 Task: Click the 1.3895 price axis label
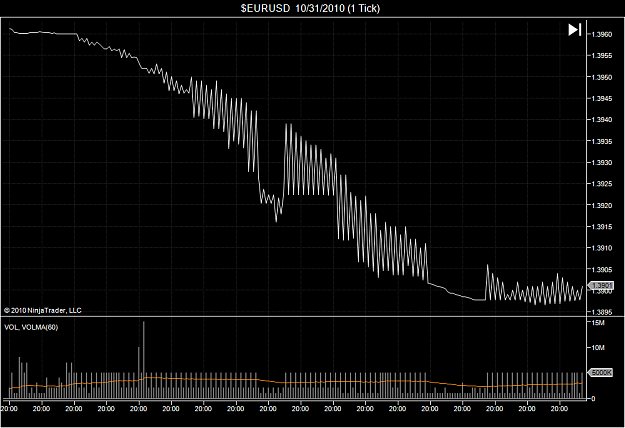602,312
